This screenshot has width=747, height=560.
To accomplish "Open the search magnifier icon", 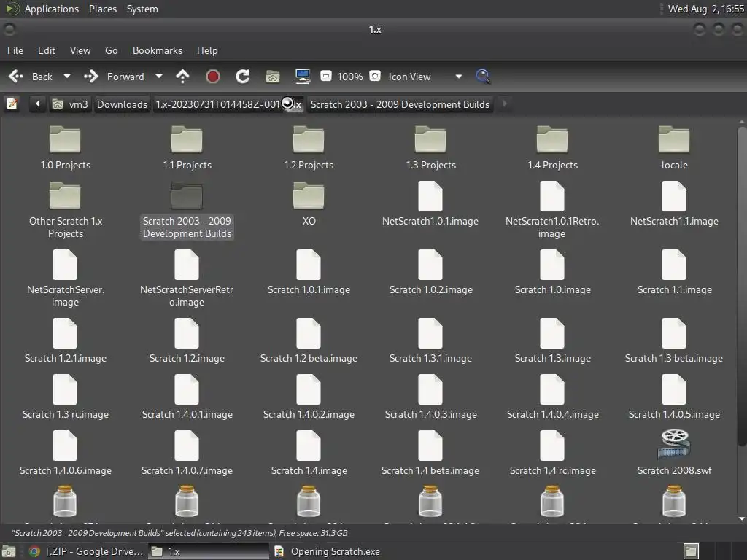I will 483,76.
